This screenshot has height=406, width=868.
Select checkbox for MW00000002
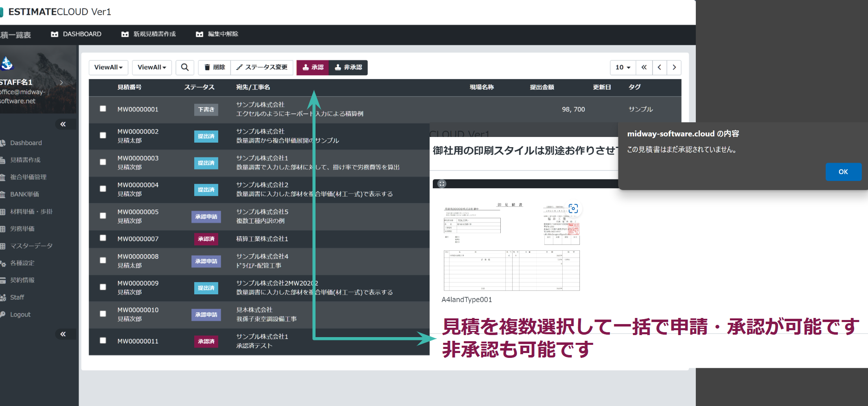(x=103, y=135)
